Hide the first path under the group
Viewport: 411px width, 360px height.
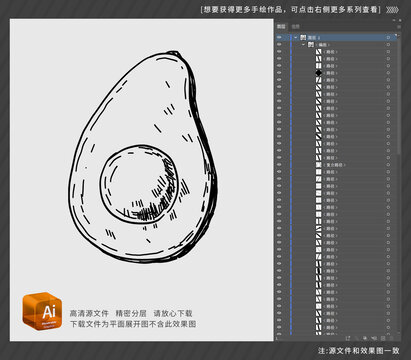[279, 52]
